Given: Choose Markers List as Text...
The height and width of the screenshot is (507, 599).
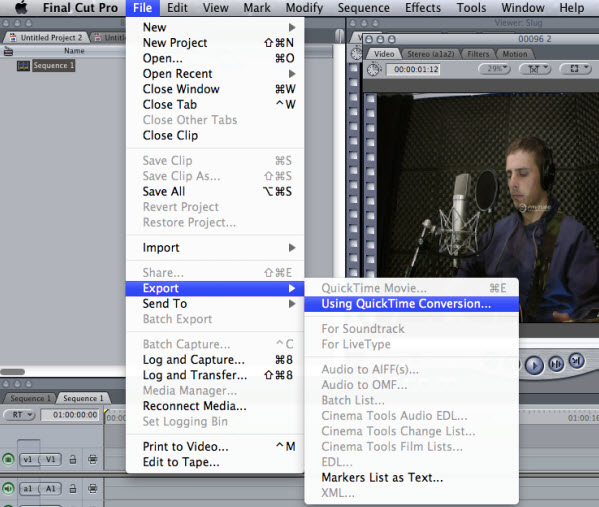Looking at the screenshot, I should click(x=411, y=478).
